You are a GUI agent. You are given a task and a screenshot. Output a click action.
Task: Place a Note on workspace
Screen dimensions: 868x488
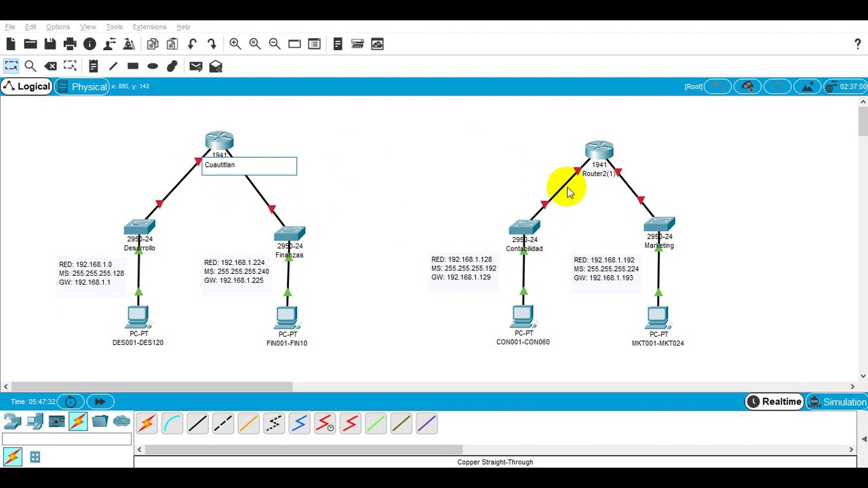94,66
